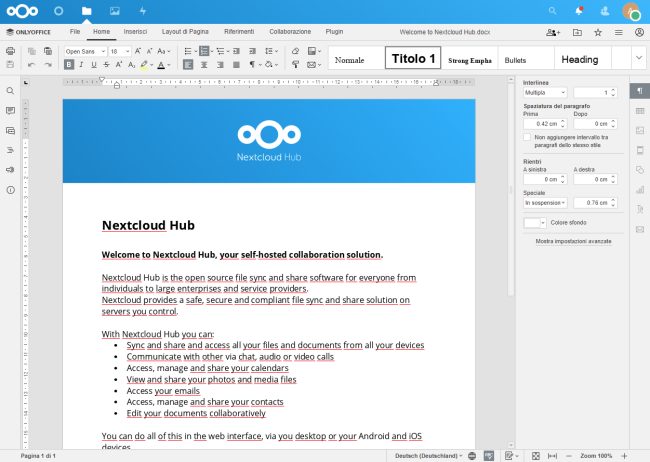Click the undo arrow
Screen dimensions: 650x462
(x=32, y=65)
